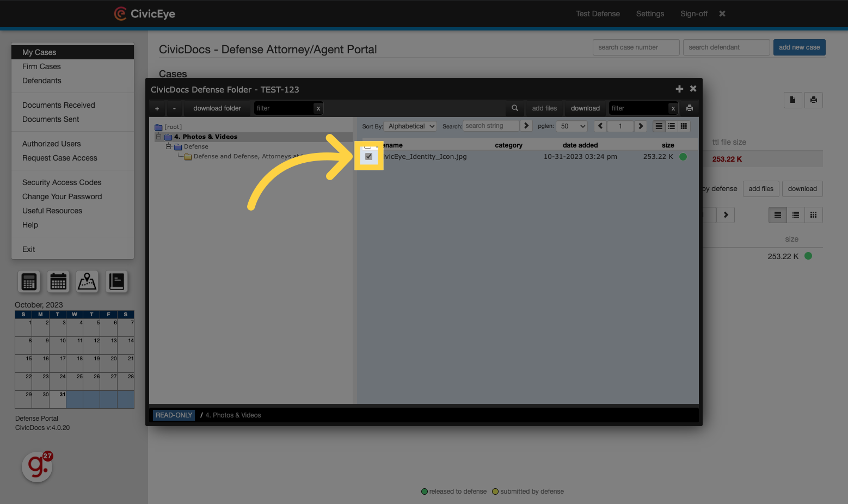Click the minus collapse-all button in folder toolbar

[x=174, y=108]
